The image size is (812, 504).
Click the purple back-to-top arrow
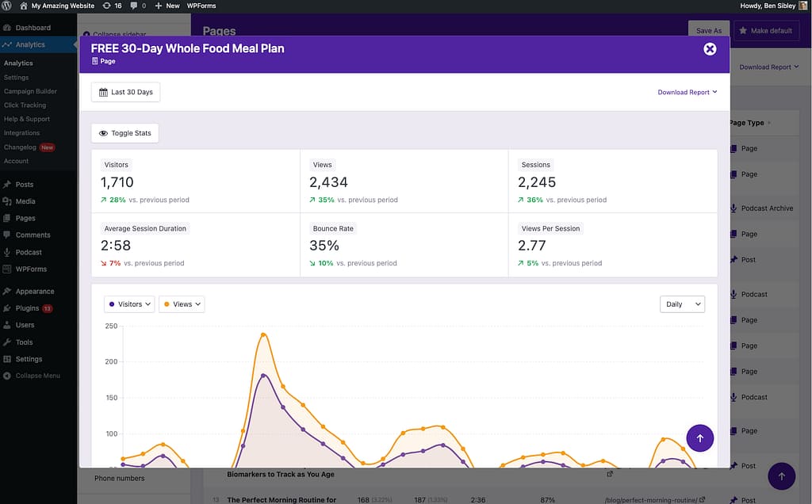[x=699, y=437]
